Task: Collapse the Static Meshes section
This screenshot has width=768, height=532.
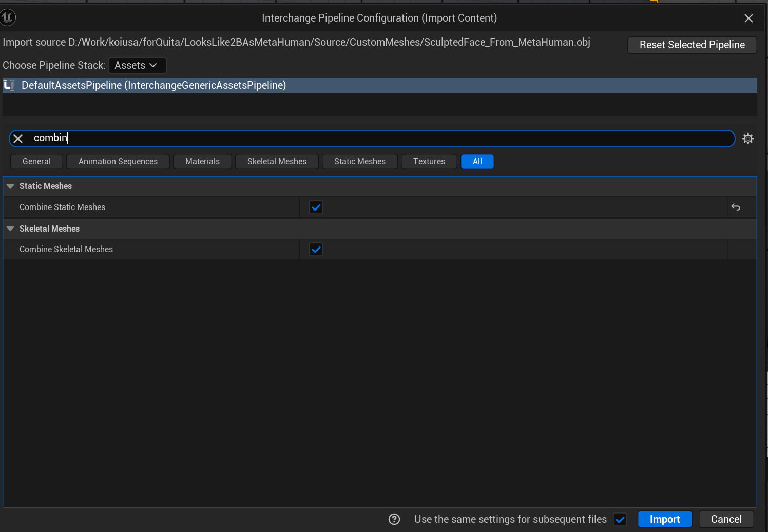Action: click(x=10, y=186)
